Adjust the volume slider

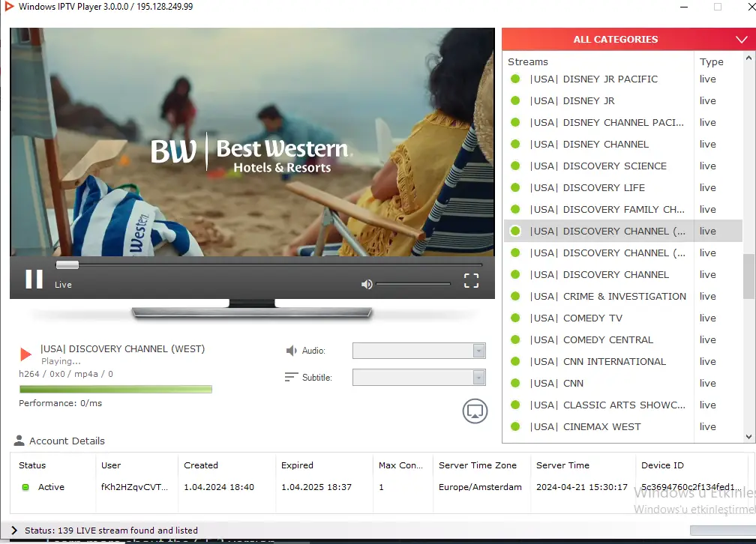pos(413,284)
